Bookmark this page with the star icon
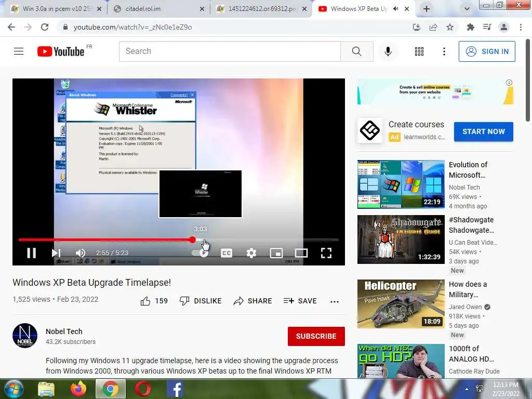This screenshot has height=399, width=532. pyautogui.click(x=450, y=27)
